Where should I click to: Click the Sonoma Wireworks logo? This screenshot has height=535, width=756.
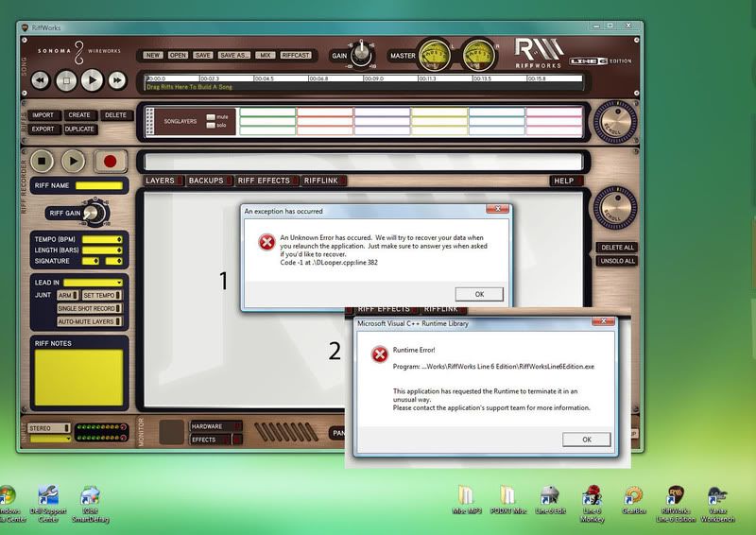coord(79,51)
